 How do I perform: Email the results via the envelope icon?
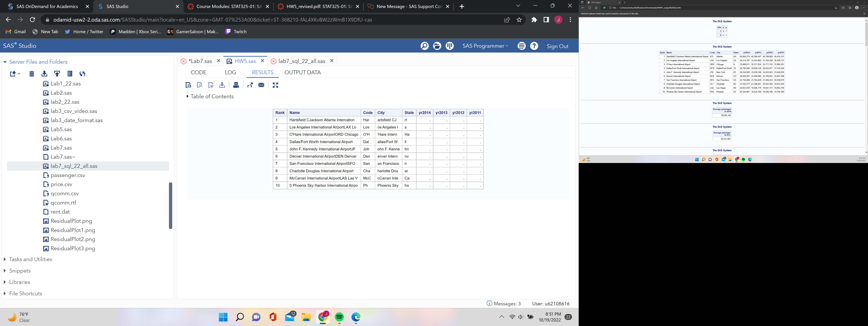[x=261, y=85]
